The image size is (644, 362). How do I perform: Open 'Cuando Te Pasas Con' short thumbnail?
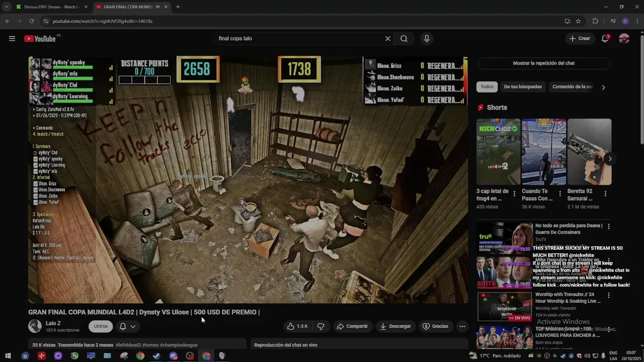[544, 152]
